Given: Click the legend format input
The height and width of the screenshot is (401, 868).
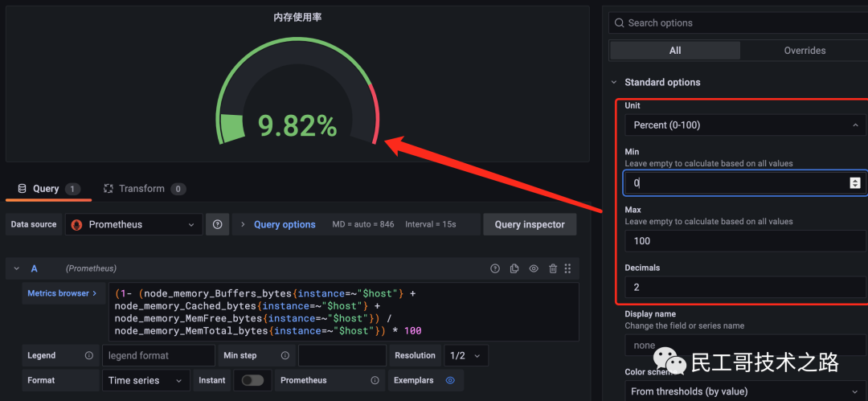Looking at the screenshot, I should click(158, 355).
